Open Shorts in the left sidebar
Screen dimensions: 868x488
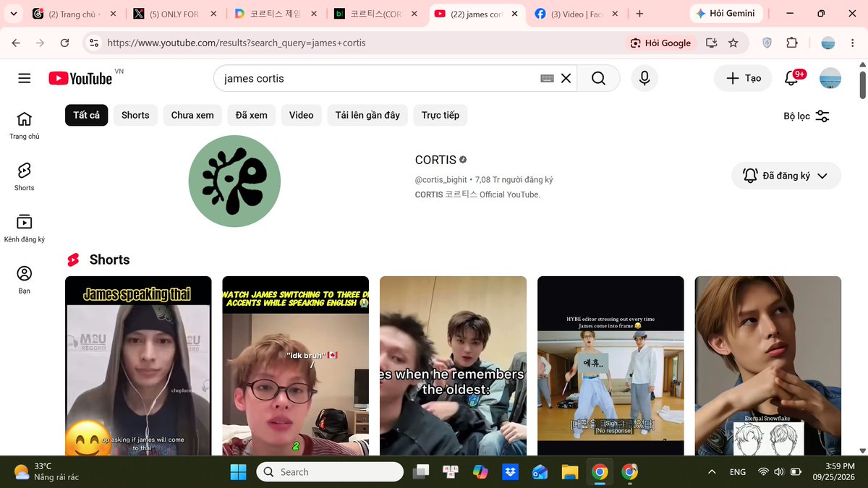(x=25, y=177)
